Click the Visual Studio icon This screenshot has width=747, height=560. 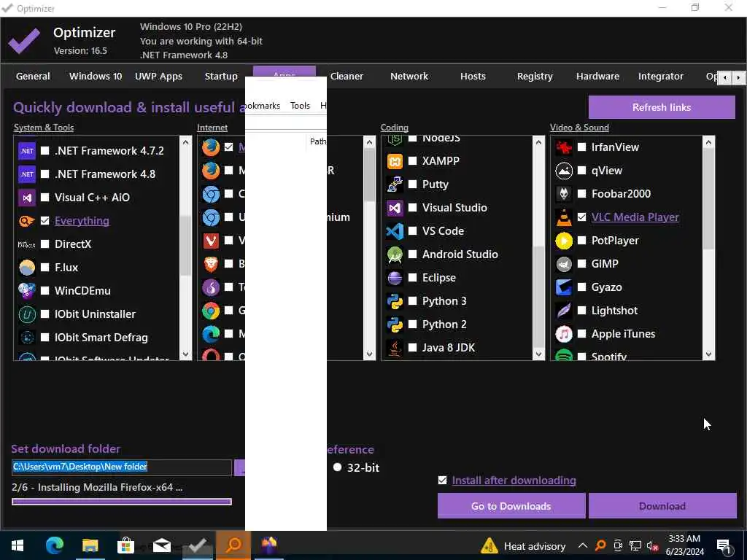[x=395, y=208]
